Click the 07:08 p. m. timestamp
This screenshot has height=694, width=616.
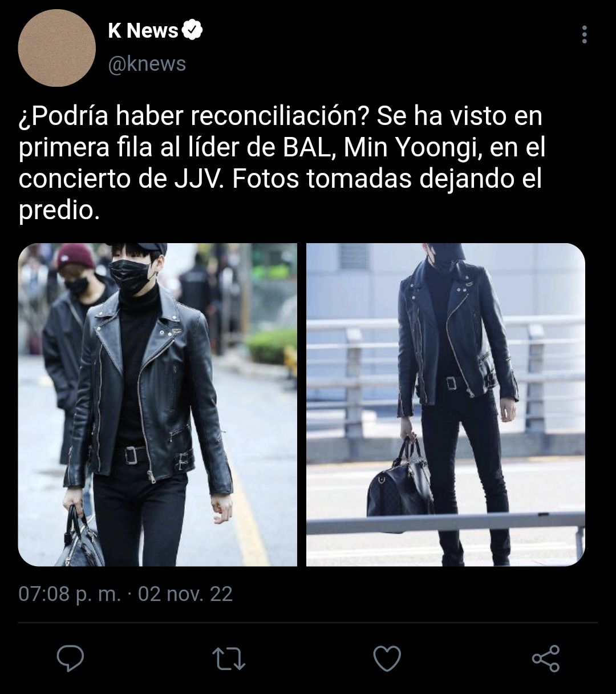click(x=70, y=594)
